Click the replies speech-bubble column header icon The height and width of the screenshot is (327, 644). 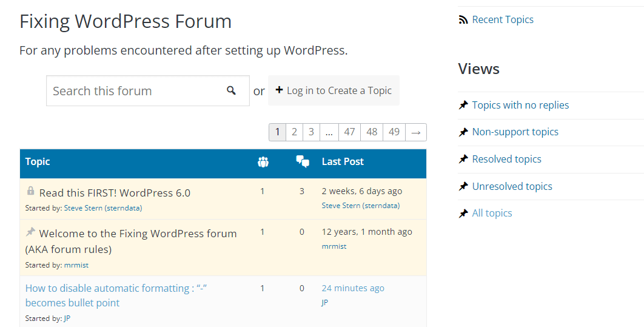coord(303,161)
